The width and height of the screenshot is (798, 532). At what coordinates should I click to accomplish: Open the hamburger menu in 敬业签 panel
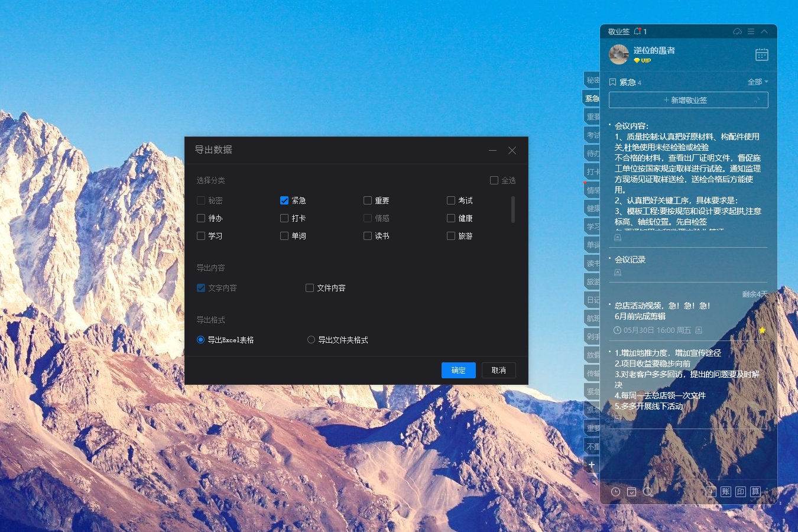[751, 31]
